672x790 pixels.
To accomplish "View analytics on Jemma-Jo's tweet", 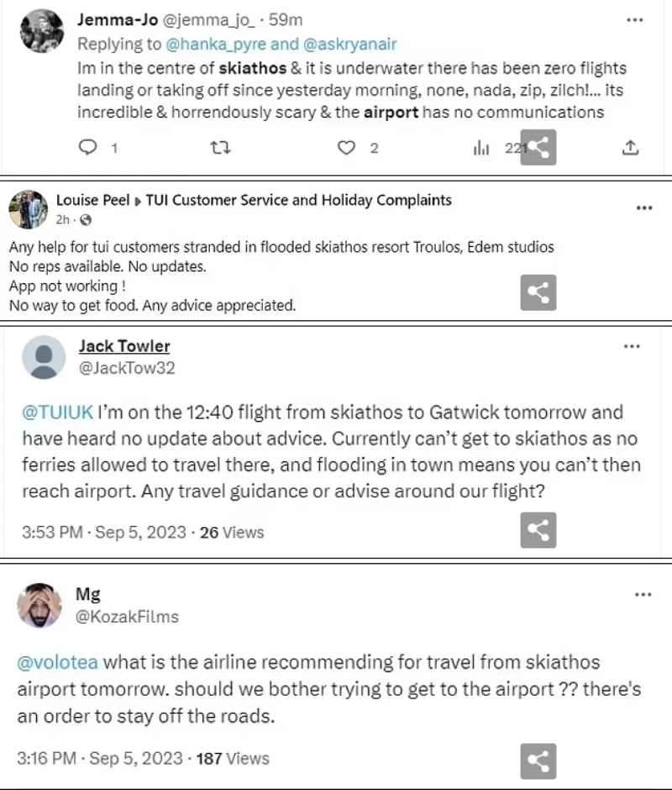I will click(x=481, y=148).
